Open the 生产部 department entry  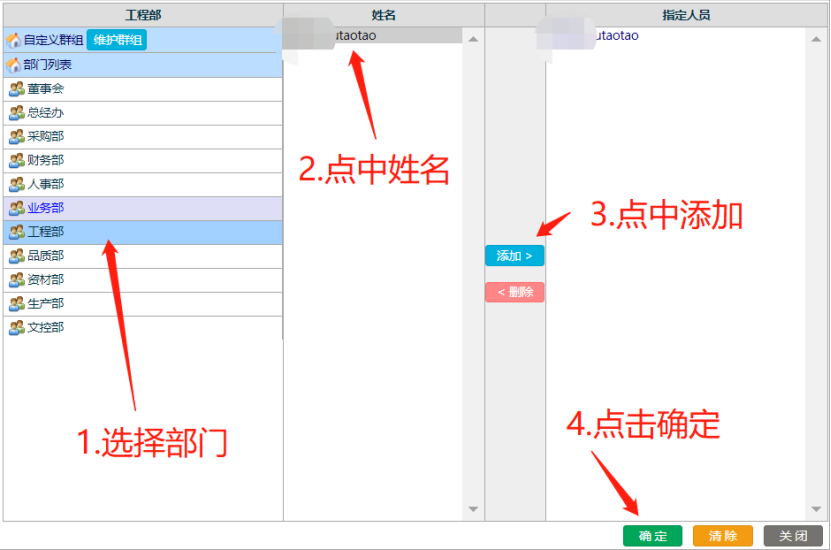[46, 304]
